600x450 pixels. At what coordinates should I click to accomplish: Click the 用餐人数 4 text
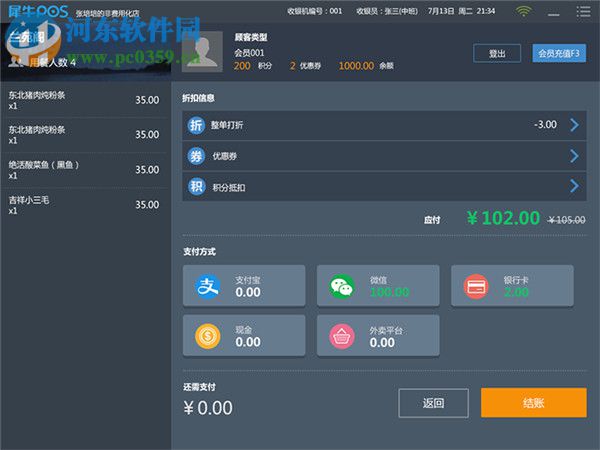52,62
